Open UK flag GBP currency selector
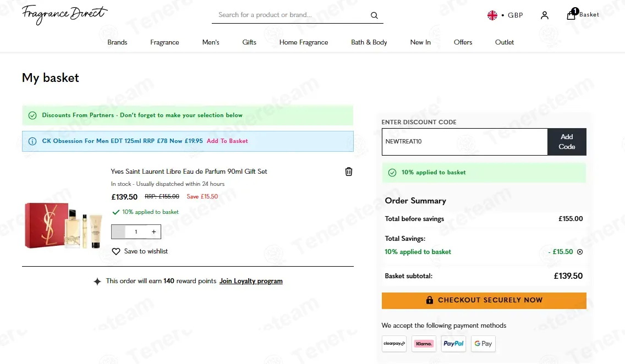The height and width of the screenshot is (364, 625). click(505, 15)
